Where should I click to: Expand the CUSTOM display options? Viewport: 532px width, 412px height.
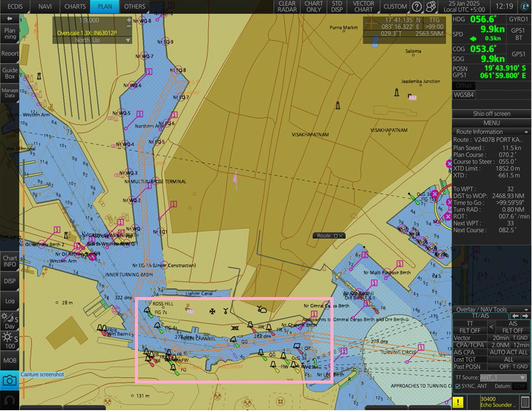coord(395,7)
